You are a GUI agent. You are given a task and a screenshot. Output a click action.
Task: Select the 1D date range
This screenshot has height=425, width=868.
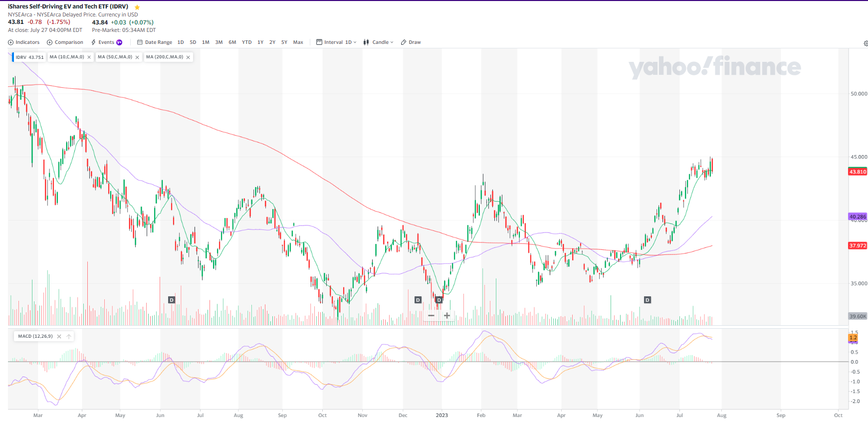coord(181,42)
